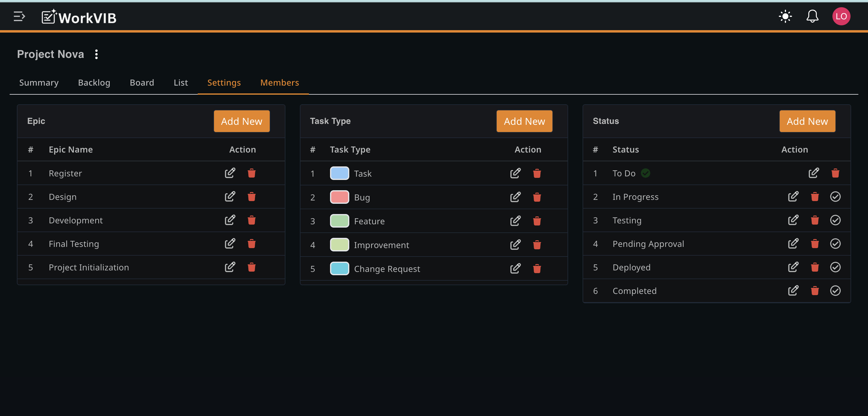Screen dimensions: 868x416
Task: Mark Deployed as default status checkmark
Action: pos(835,267)
